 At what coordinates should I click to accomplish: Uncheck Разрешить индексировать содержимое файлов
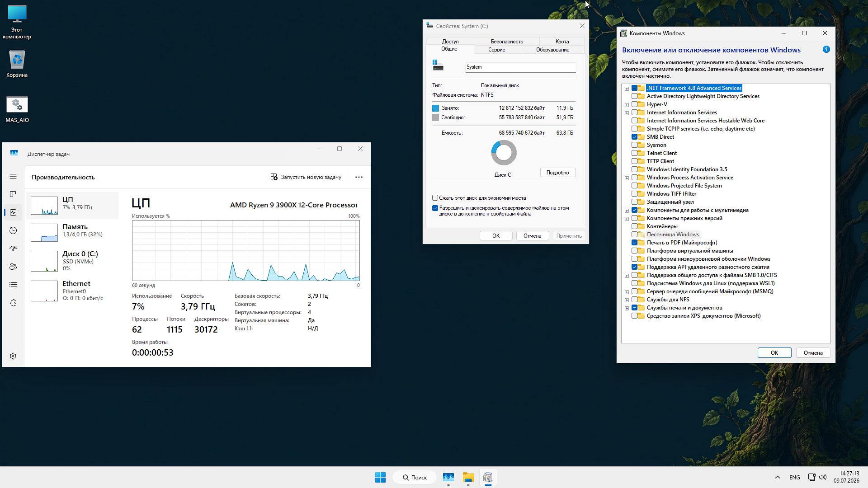pyautogui.click(x=435, y=208)
